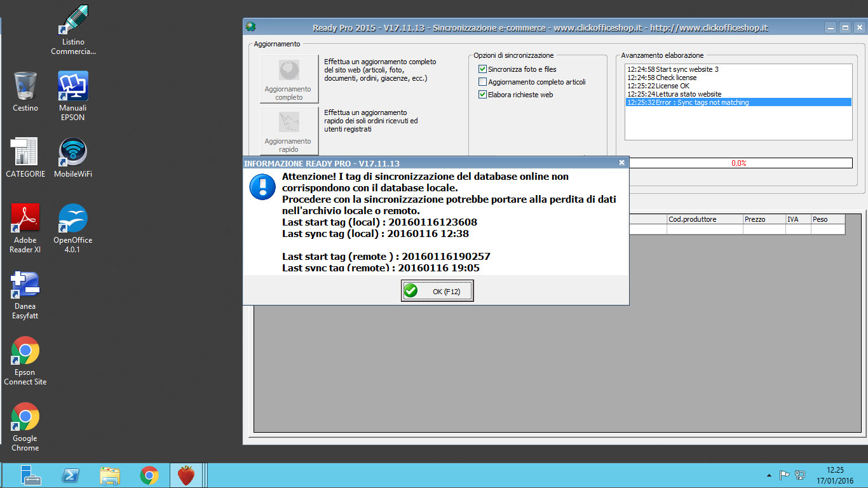The width and height of the screenshot is (868, 488).
Task: Click the Aggiornamento completo button
Action: (289, 78)
